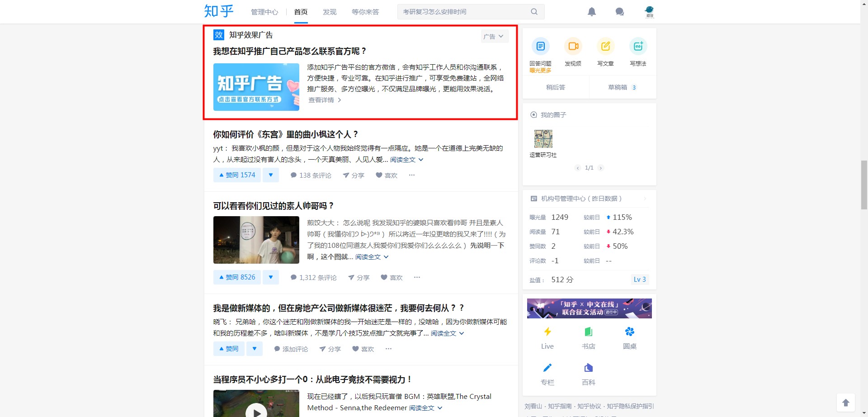
Task: Click 查看详情 link in the ad
Action: point(325,100)
